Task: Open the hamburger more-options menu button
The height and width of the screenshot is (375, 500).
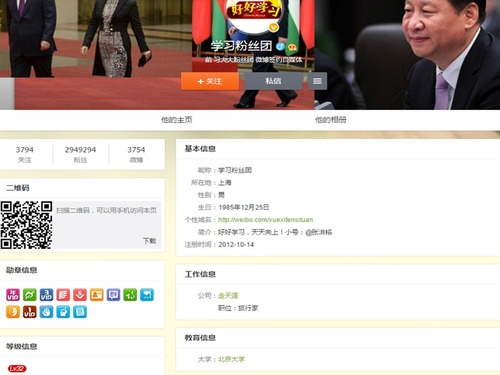Action: (x=317, y=81)
